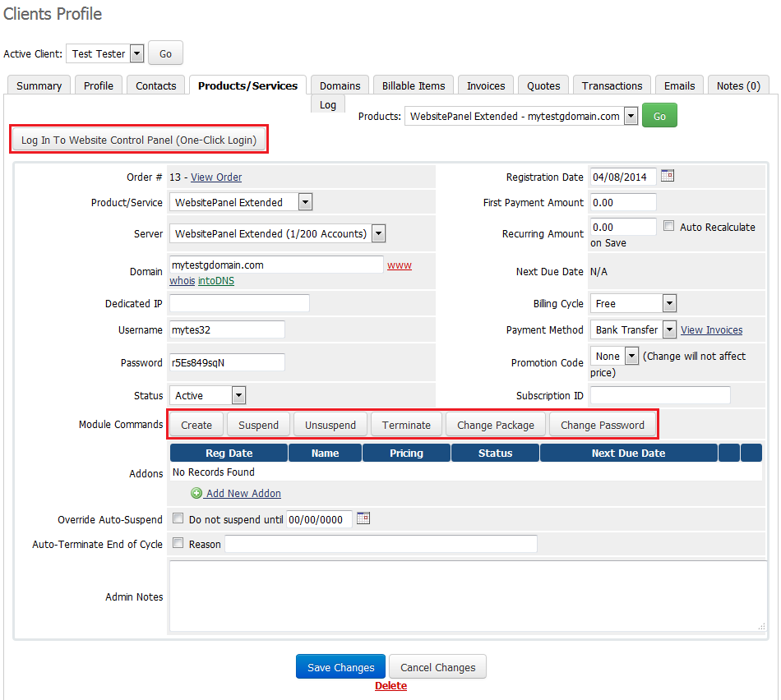
Task: Click the Terminate module command
Action: coord(406,425)
